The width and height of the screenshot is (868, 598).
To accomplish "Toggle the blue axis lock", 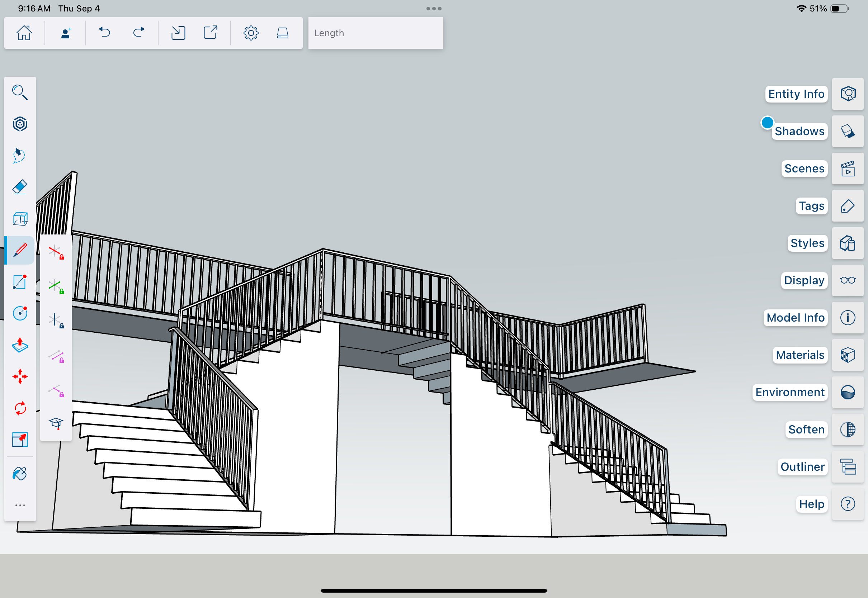I will coord(56,321).
